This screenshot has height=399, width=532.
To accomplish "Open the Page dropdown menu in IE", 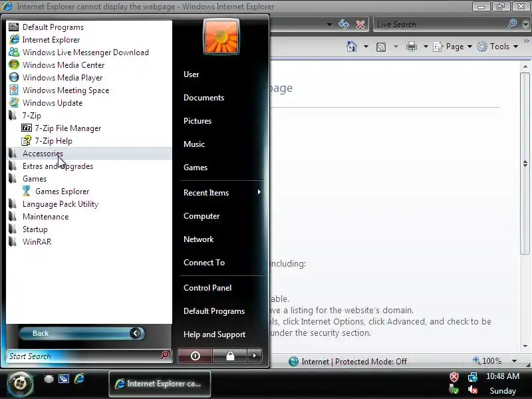I will 453,47.
